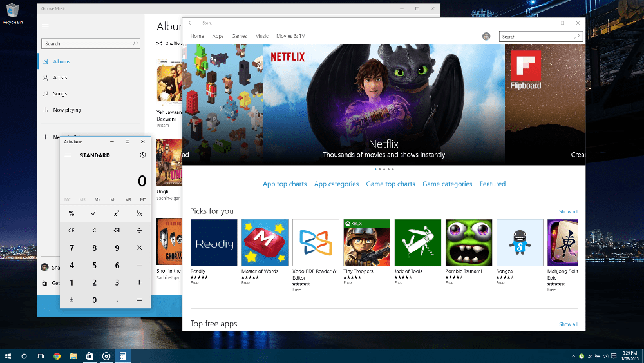Open Xodo PDF Reader & Editor tile
The width and height of the screenshot is (644, 363).
tap(316, 242)
